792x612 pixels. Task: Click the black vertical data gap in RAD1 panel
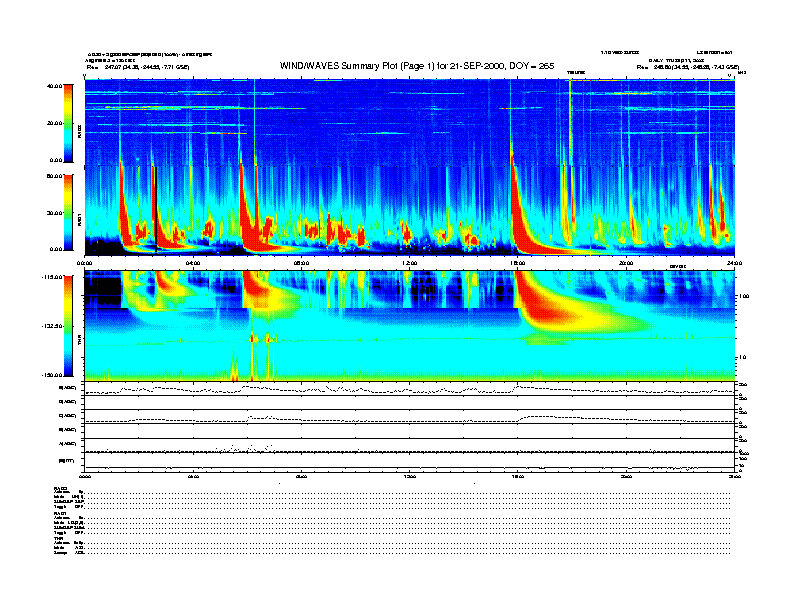[156, 210]
